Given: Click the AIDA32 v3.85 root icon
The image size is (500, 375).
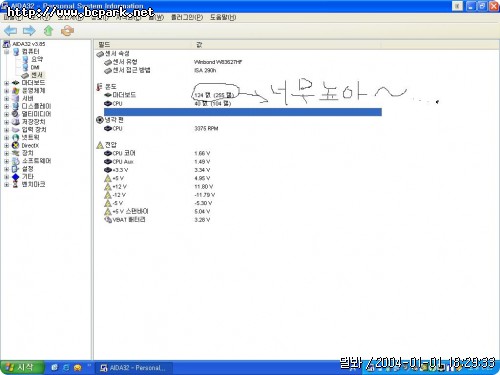Looking at the screenshot, I should point(6,44).
